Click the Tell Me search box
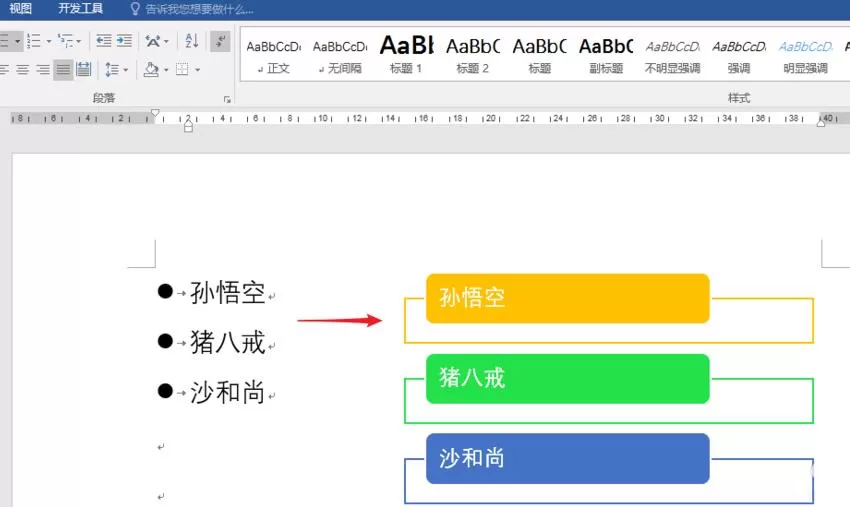This screenshot has width=850, height=507. (199, 9)
